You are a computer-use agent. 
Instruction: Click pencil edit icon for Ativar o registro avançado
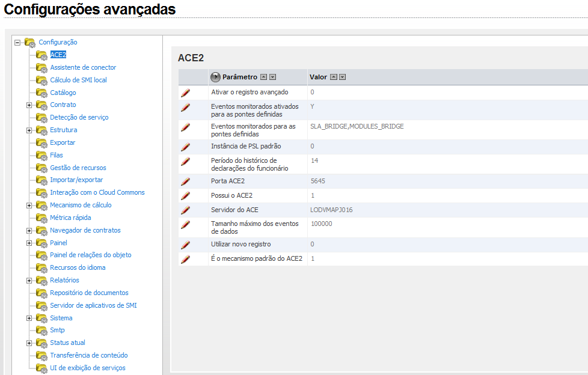click(x=185, y=93)
